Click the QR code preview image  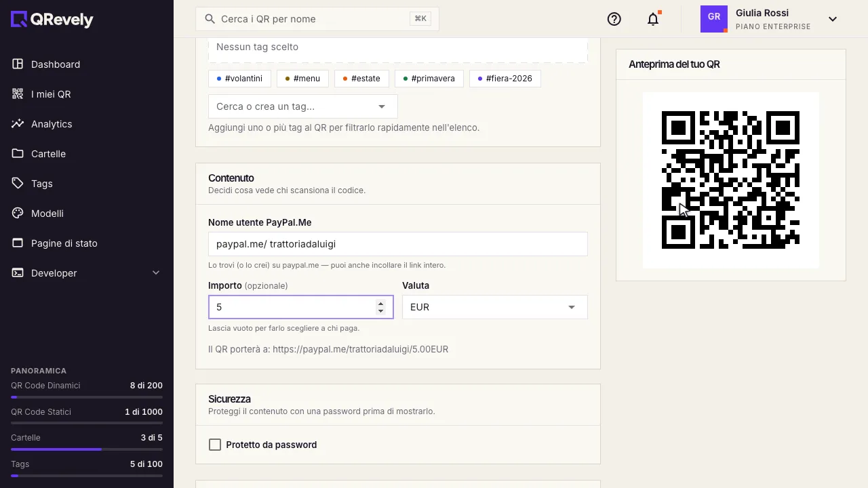tap(731, 180)
